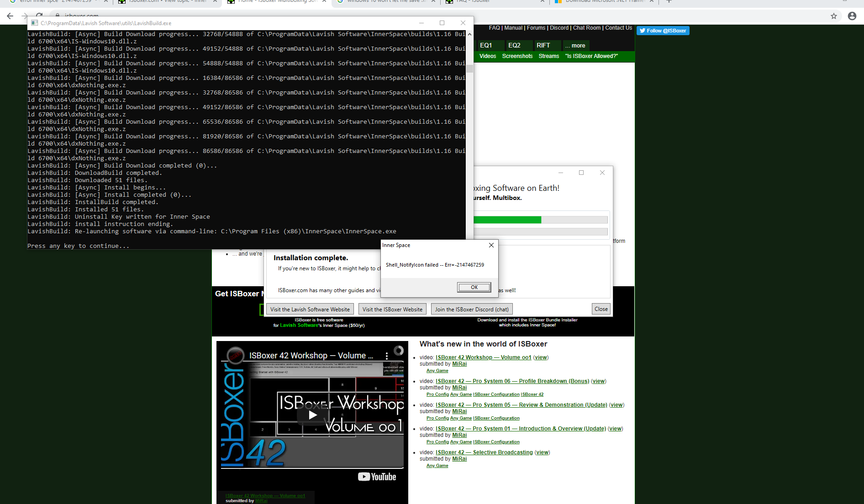Open the Manual link in the site header
864x504 pixels.
513,28
